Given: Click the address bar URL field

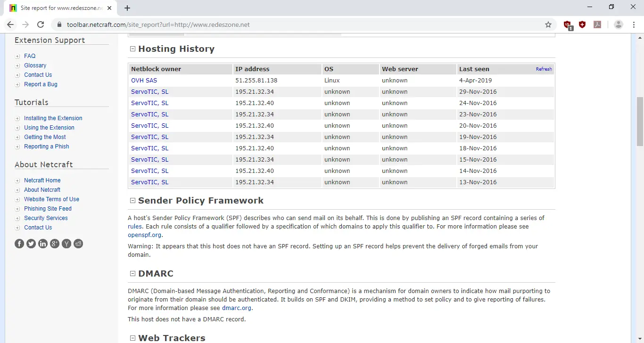Looking at the screenshot, I should [302, 24].
